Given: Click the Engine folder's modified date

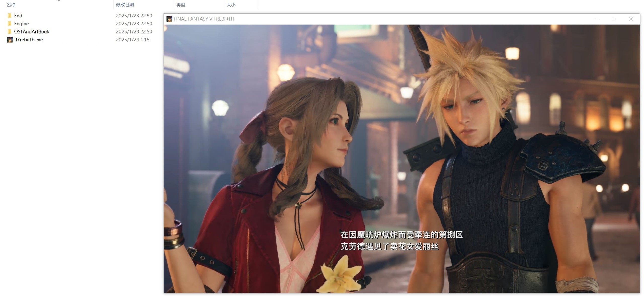Looking at the screenshot, I should pos(134,24).
